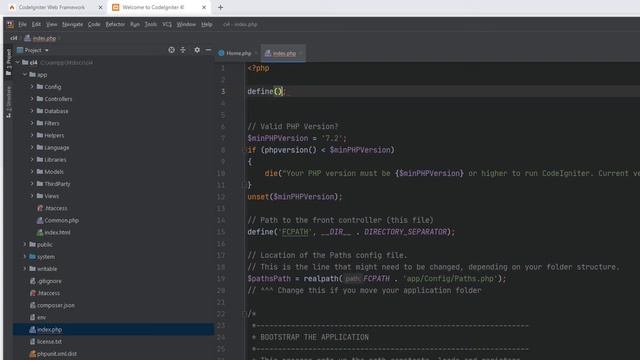This screenshot has height=360, width=640.
Task: Open Project panel settings gear
Action: coord(197,50)
